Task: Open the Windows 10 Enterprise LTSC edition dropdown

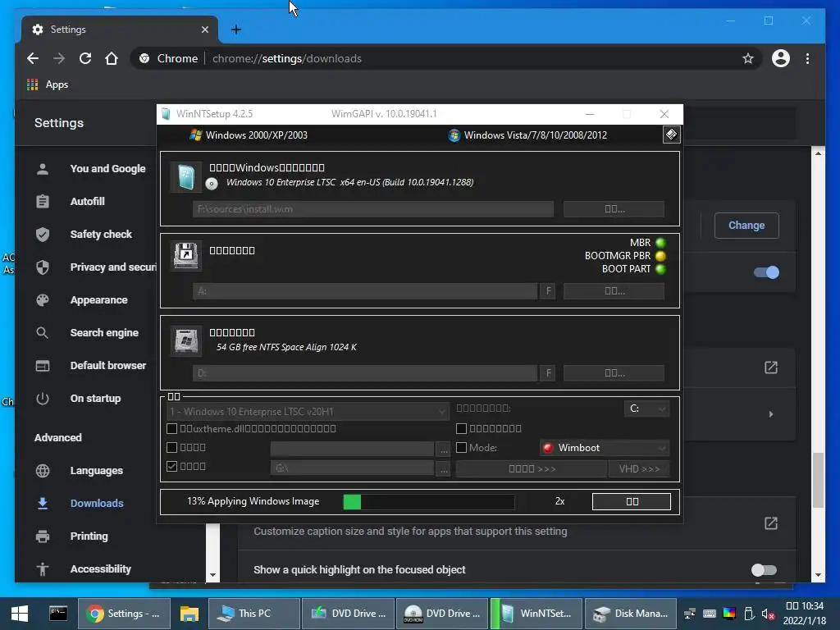Action: coord(308,412)
